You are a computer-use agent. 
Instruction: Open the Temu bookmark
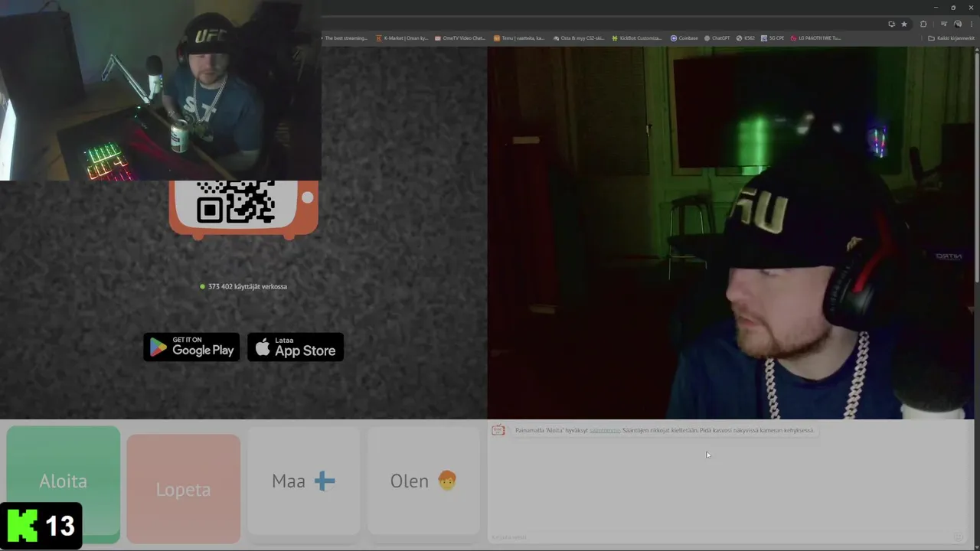pos(519,38)
